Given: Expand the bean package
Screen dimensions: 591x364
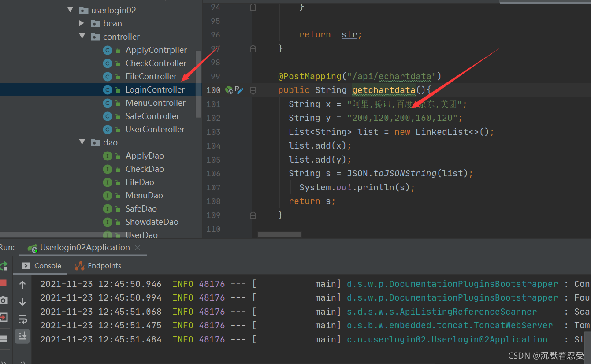Looking at the screenshot, I should click(82, 23).
